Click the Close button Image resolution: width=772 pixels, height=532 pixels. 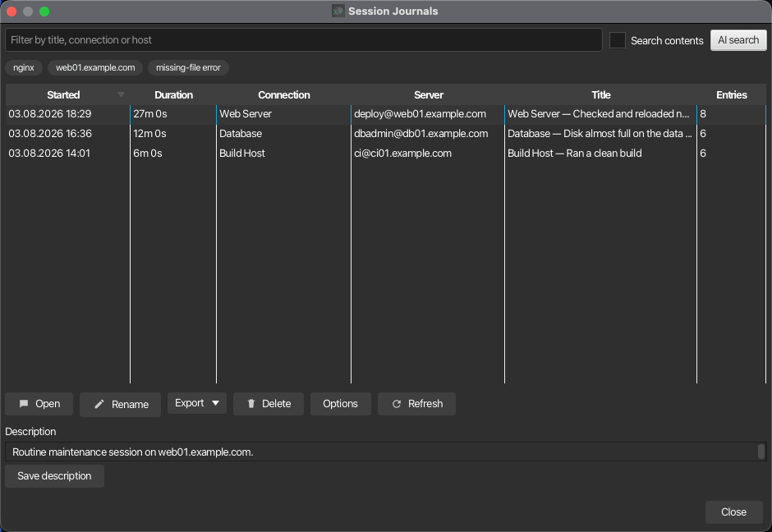(733, 511)
